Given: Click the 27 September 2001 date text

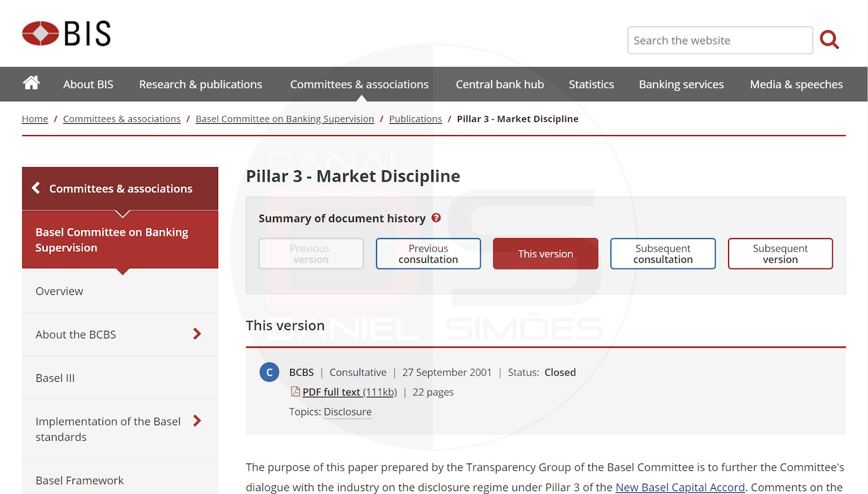Looking at the screenshot, I should [447, 373].
